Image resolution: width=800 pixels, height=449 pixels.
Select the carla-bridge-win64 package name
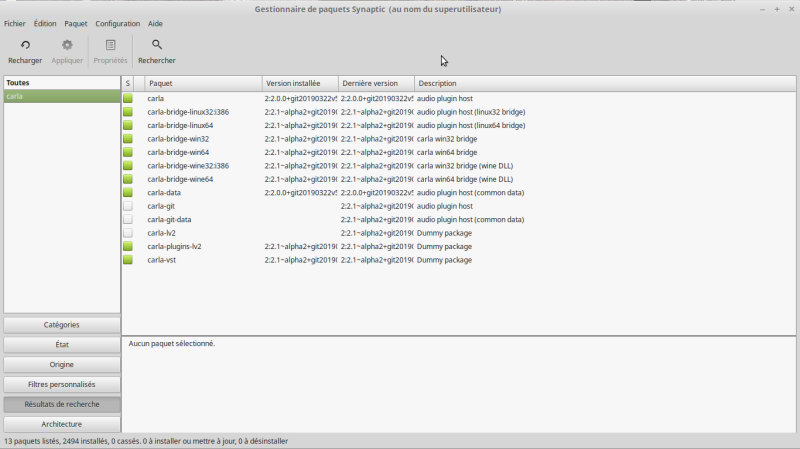(178, 152)
